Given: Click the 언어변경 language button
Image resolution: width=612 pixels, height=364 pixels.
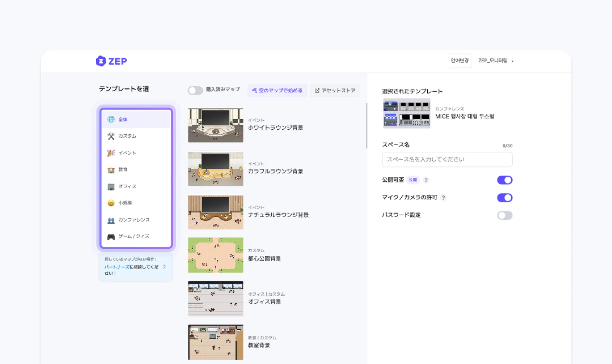Looking at the screenshot, I should pos(459,61).
